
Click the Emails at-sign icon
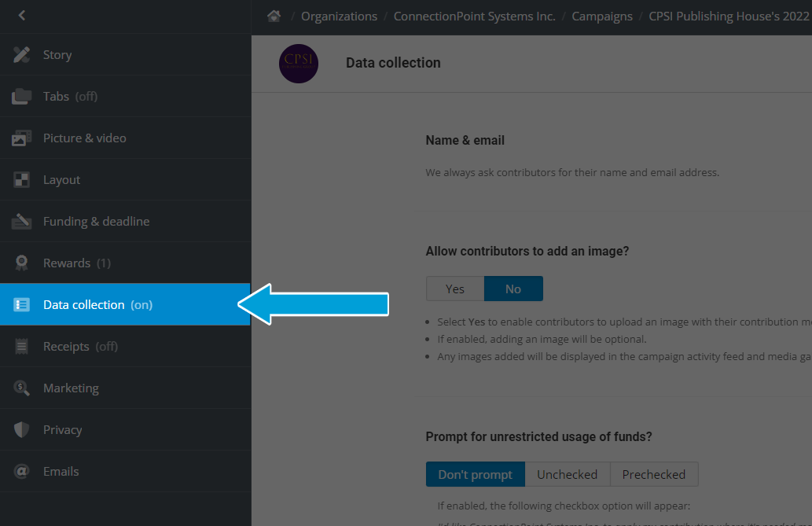(21, 471)
